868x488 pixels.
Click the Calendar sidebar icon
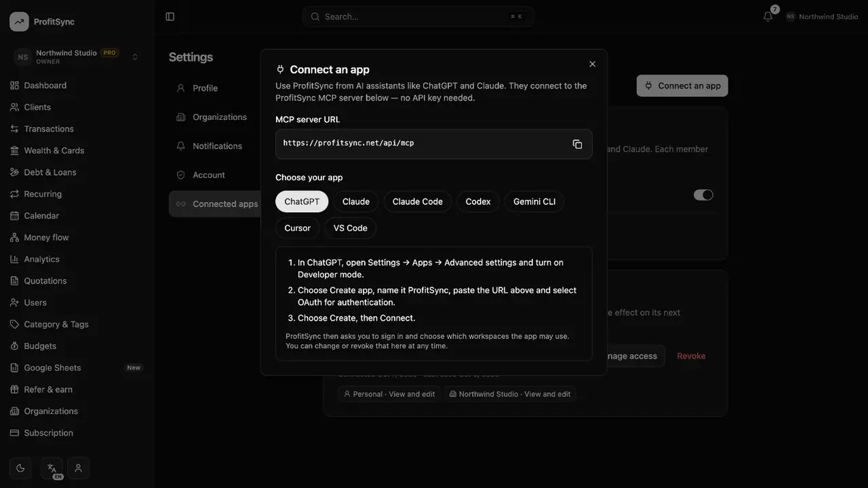14,216
